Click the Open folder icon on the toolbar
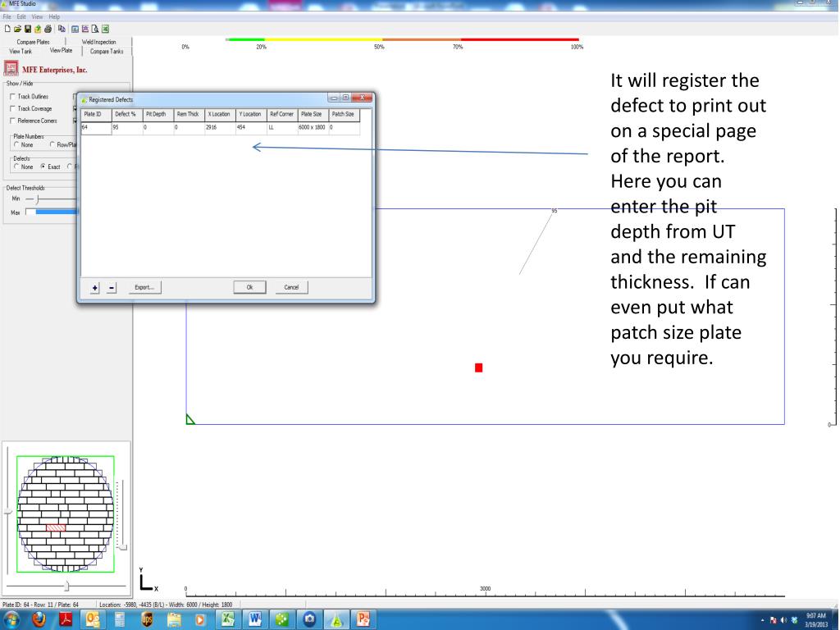Image resolution: width=840 pixels, height=630 pixels. [x=17, y=28]
